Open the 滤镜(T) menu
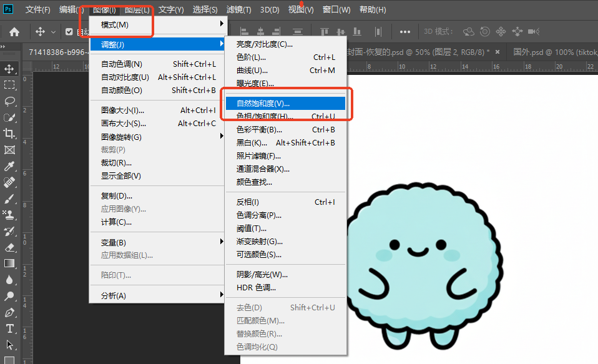Viewport: 598px width, 364px height. point(238,10)
